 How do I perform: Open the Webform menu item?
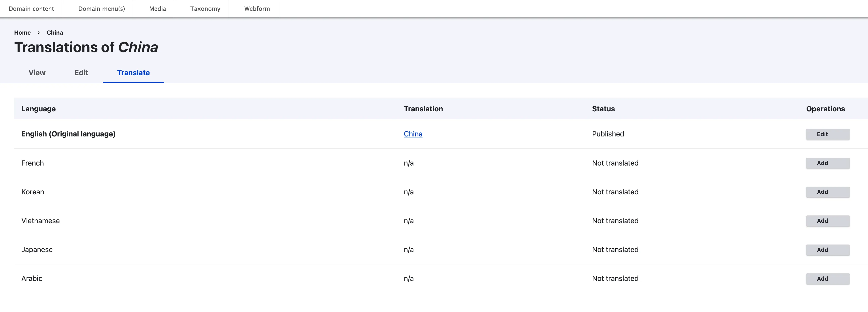coord(257,9)
